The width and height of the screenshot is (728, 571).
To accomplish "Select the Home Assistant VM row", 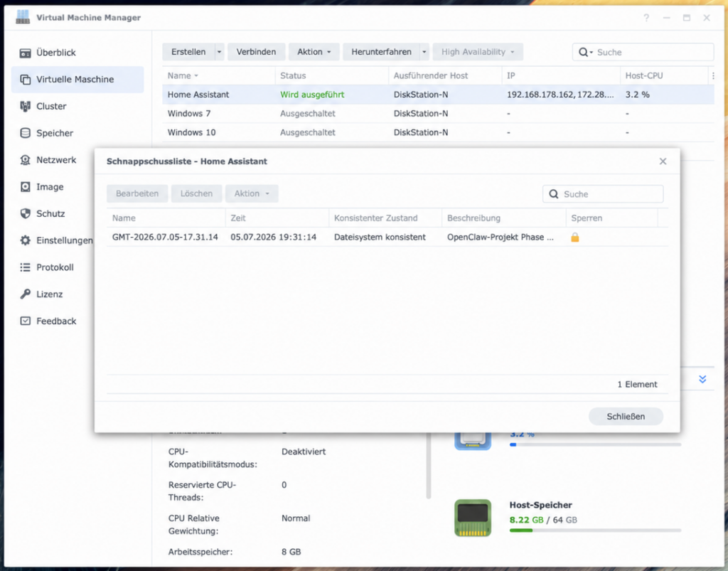I will (x=438, y=95).
